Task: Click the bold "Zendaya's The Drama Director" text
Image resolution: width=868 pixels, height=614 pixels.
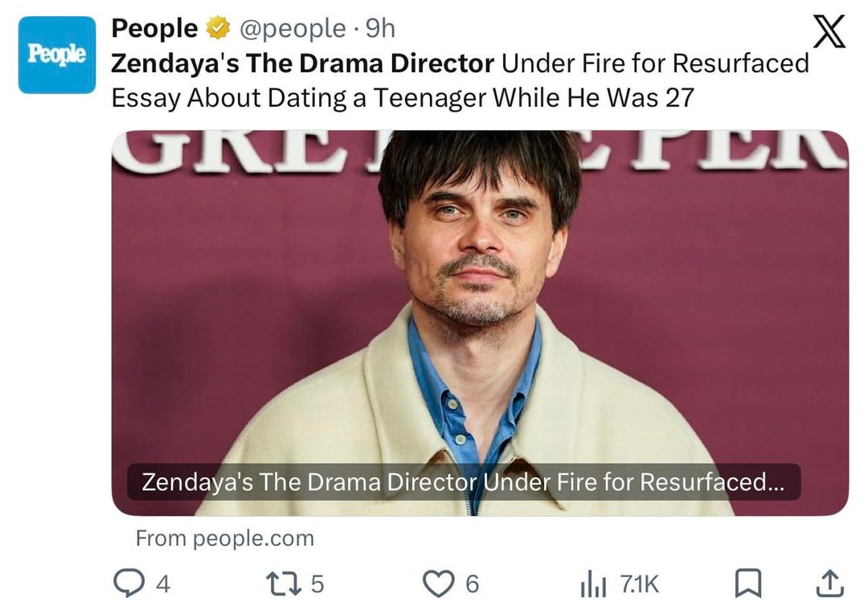Action: click(302, 63)
